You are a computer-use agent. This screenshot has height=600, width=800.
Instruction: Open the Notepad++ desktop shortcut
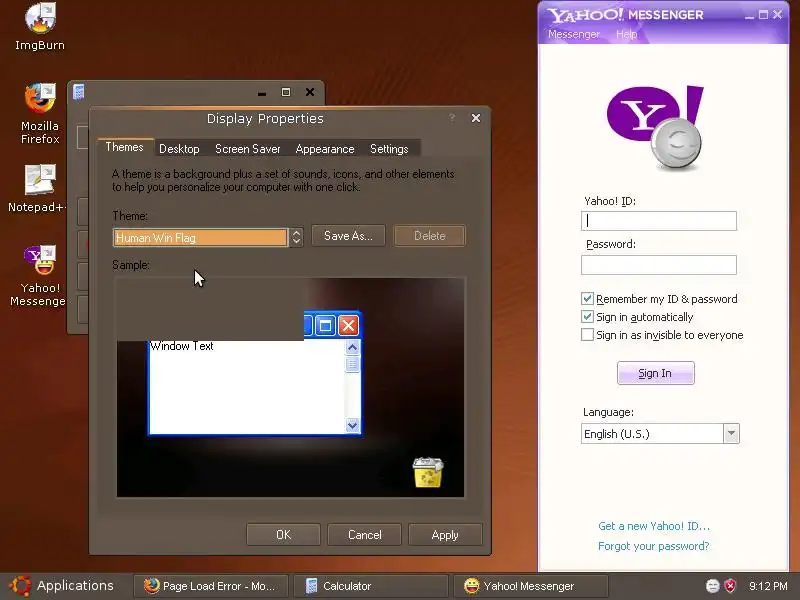[x=37, y=188]
